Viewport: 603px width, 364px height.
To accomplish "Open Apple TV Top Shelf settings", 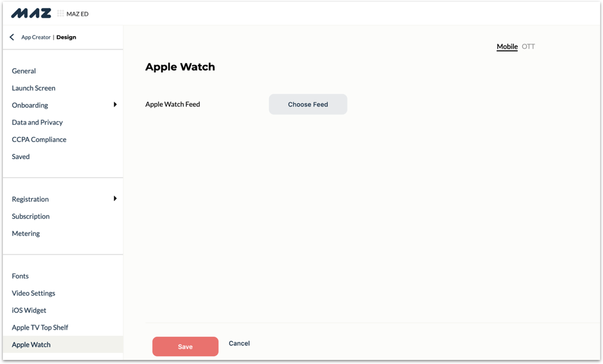I will 40,327.
